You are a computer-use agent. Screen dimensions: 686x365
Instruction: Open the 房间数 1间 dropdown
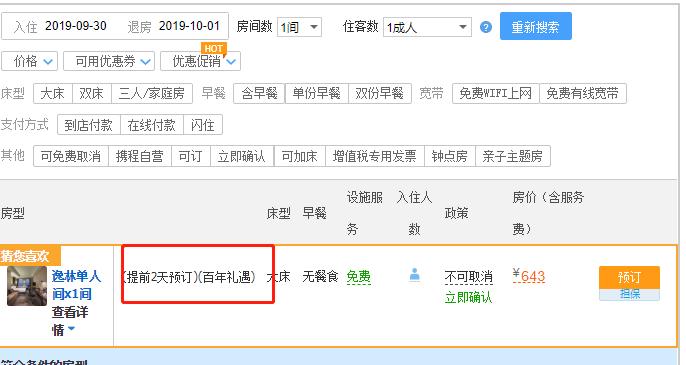pyautogui.click(x=299, y=27)
